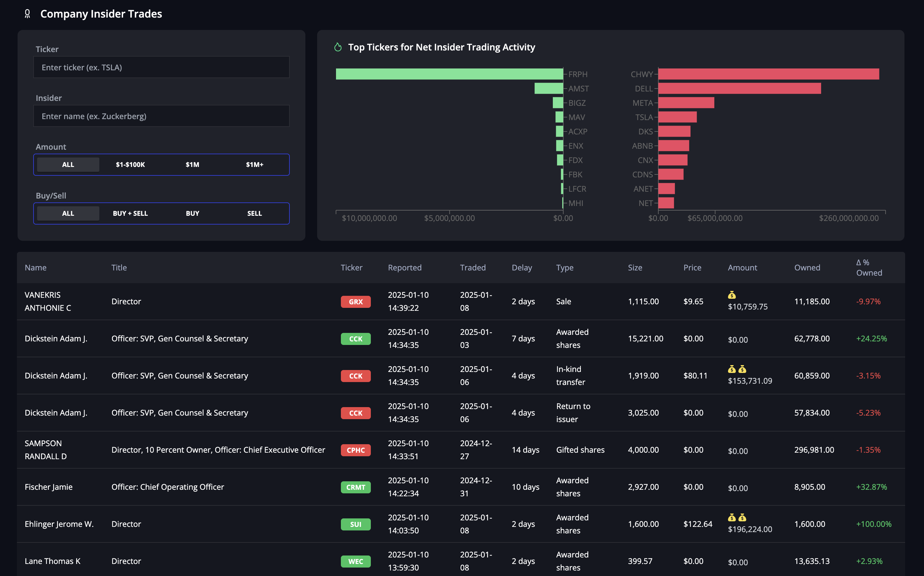Click the green FRPH bar in chart

tap(449, 74)
